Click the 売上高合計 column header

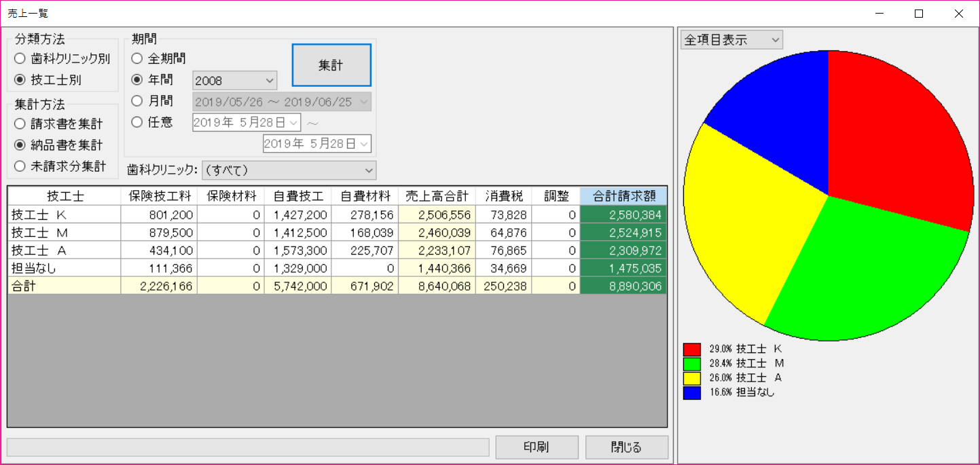(x=437, y=196)
